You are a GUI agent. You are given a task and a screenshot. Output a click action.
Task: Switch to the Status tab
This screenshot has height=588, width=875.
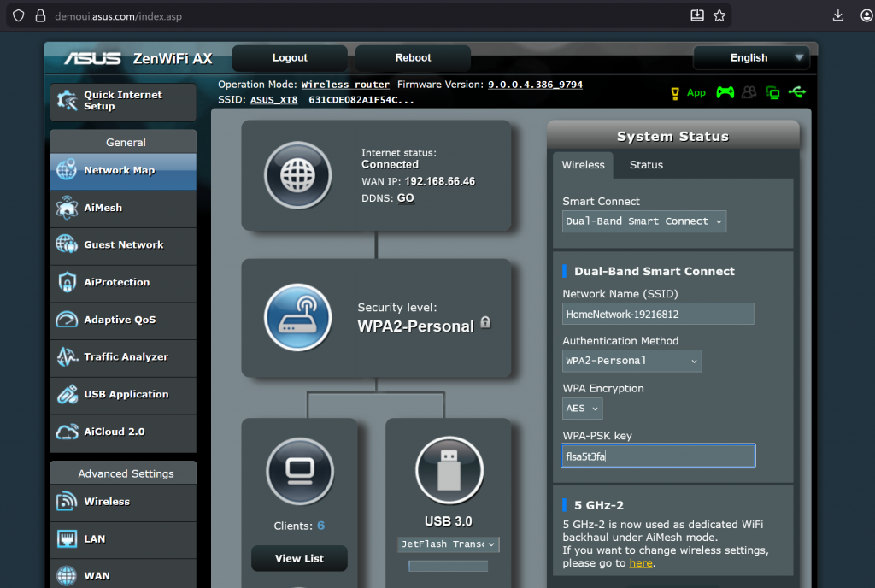click(x=645, y=165)
